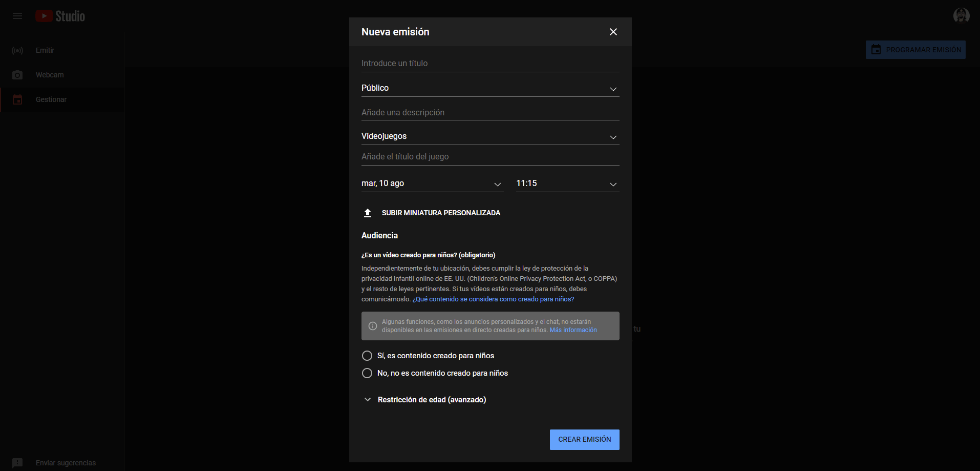Click the Webcam camera icon
The image size is (980, 471).
coord(17,75)
